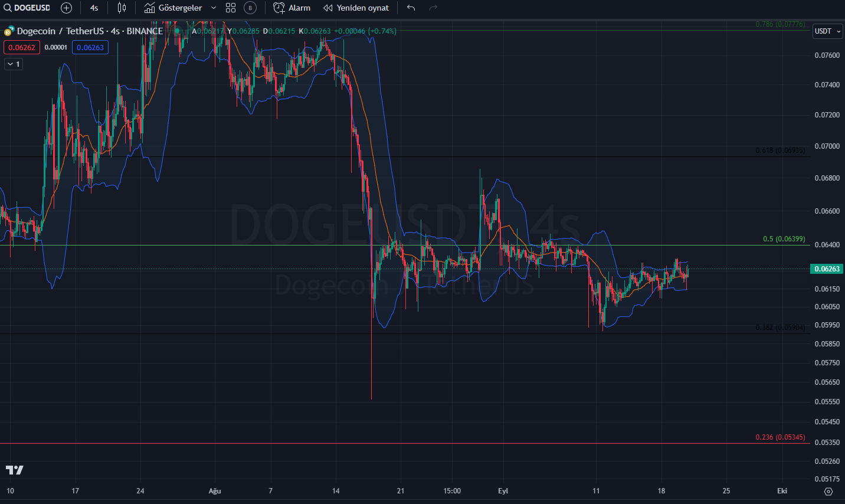Click the blue 0.06263 buy price button
The image size is (845, 504).
(x=90, y=47)
